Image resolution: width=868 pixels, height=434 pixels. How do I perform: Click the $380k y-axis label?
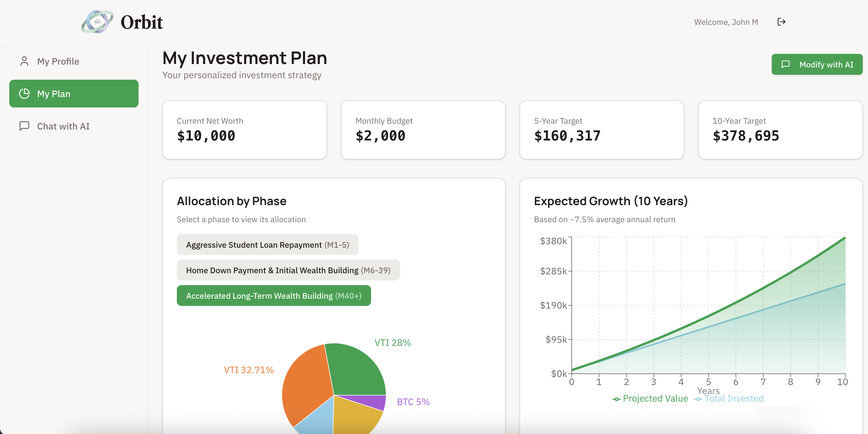coord(553,241)
